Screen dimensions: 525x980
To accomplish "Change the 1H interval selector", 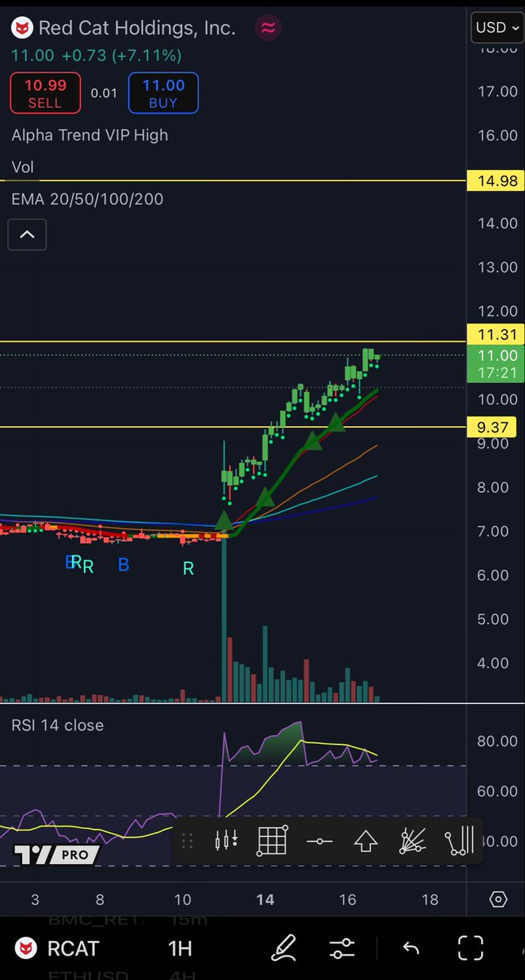I will point(180,948).
